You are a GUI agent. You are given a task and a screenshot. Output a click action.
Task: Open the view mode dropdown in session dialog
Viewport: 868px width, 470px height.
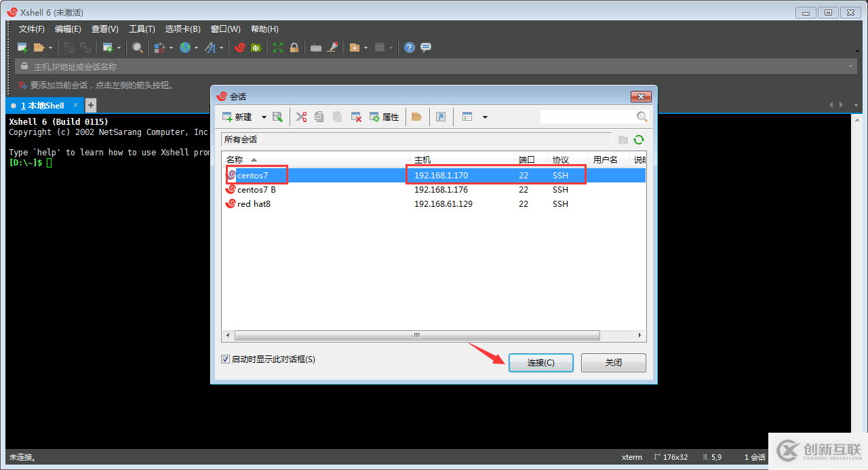484,117
